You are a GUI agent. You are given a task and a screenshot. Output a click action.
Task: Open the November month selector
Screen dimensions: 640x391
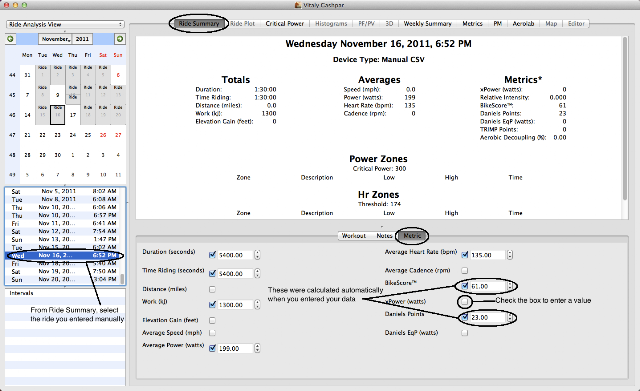coord(56,39)
